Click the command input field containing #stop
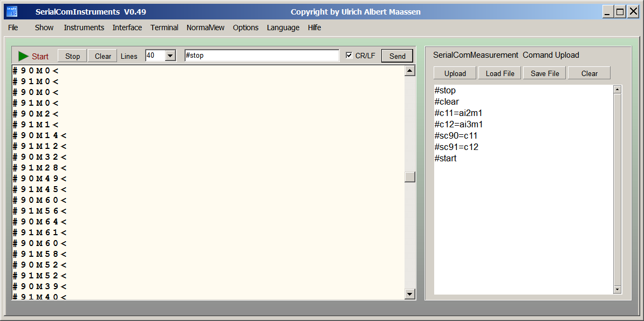This screenshot has width=644, height=321. (x=262, y=56)
